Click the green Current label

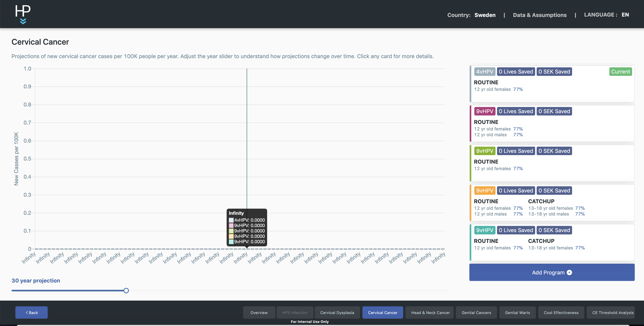[620, 72]
